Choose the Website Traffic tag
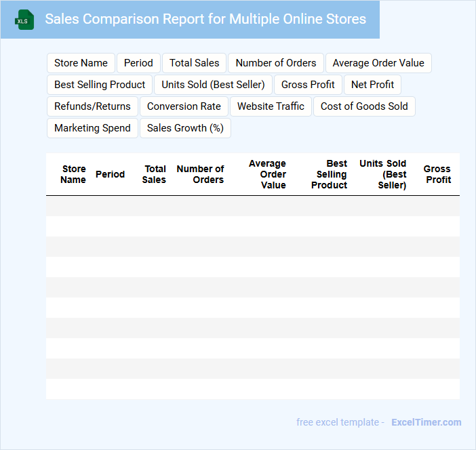The image size is (476, 450). pos(271,106)
